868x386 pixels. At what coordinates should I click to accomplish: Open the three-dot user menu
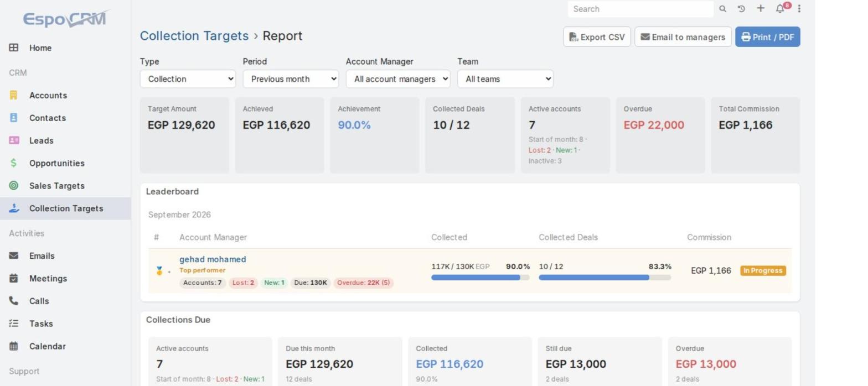(x=799, y=9)
